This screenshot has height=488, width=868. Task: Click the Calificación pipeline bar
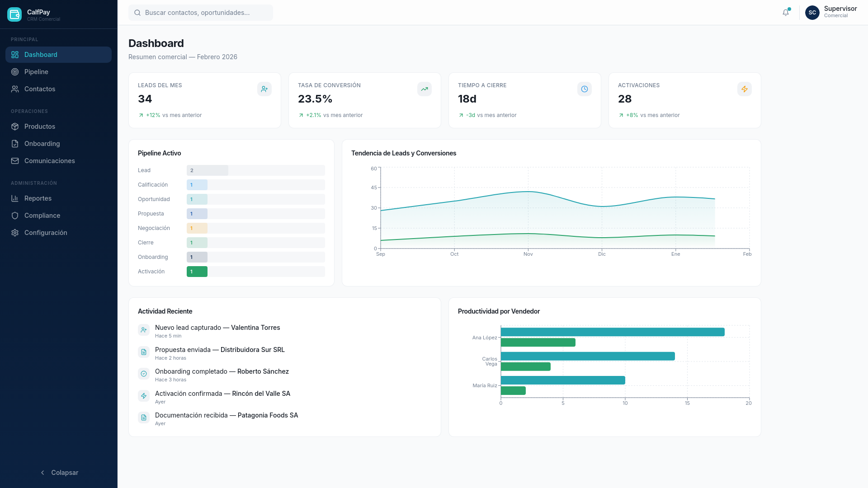197,185
